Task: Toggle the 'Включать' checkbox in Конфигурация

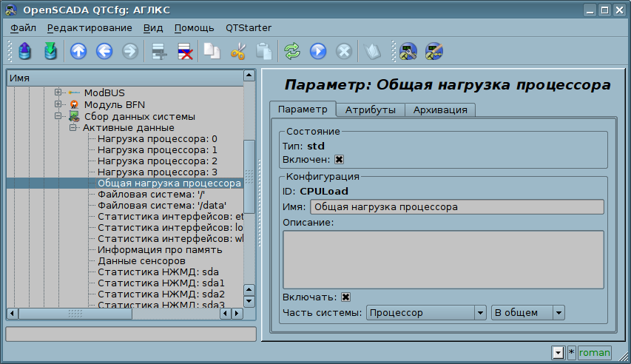Action: [345, 297]
